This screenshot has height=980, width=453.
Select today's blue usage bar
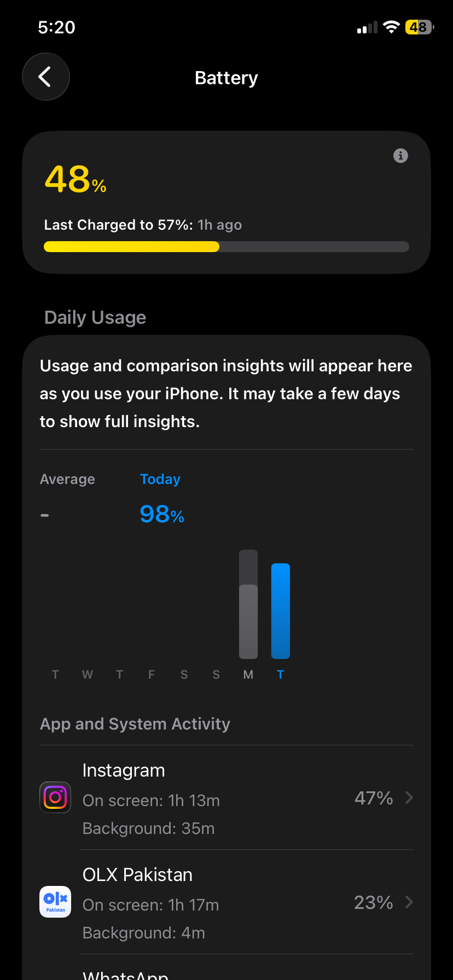281,611
